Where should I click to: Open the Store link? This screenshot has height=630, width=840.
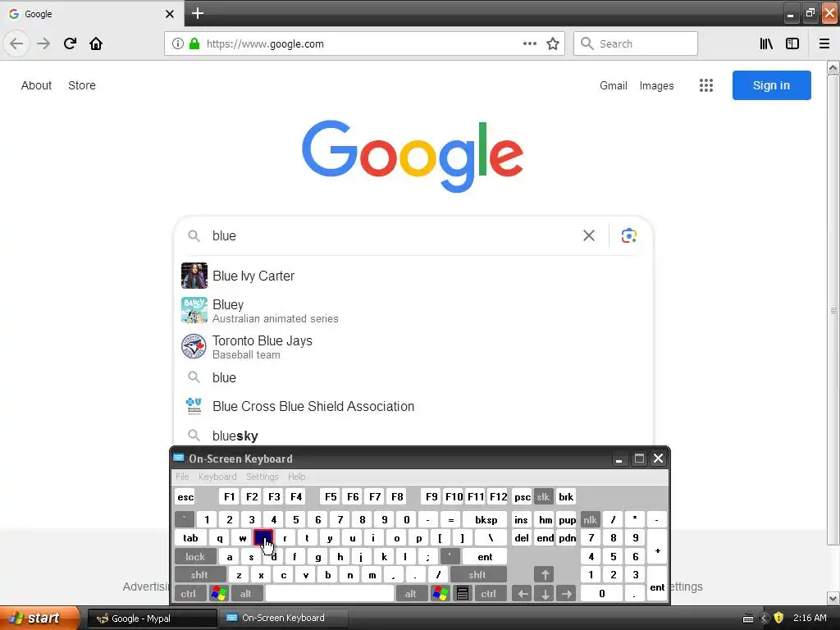[82, 85]
